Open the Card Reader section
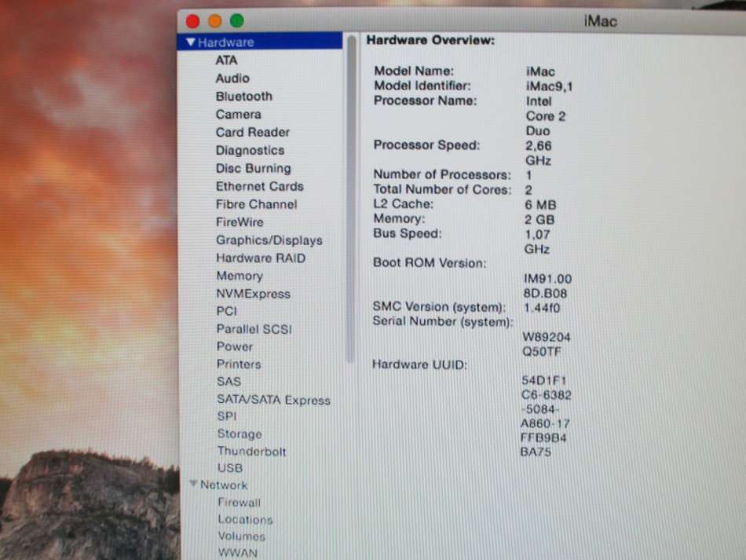This screenshot has width=746, height=560. 252,132
